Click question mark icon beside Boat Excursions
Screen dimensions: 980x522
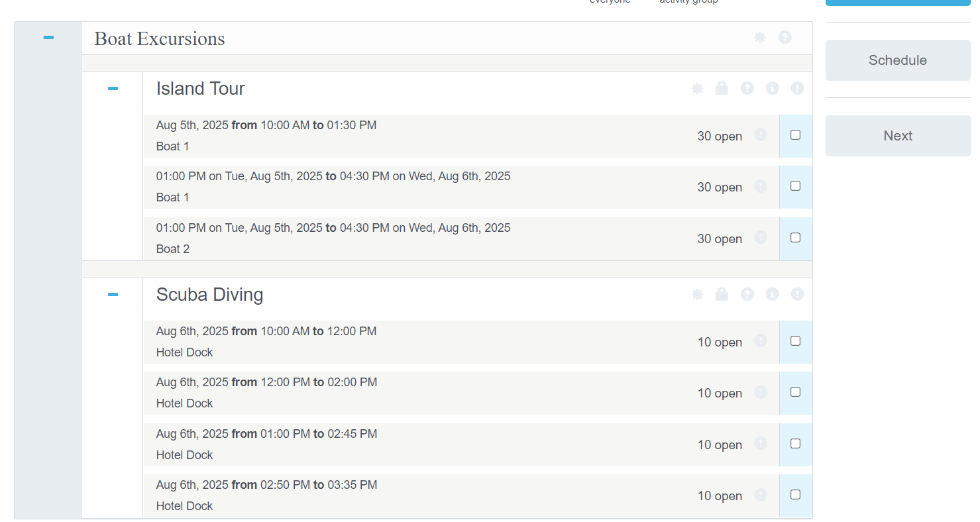pyautogui.click(x=785, y=38)
